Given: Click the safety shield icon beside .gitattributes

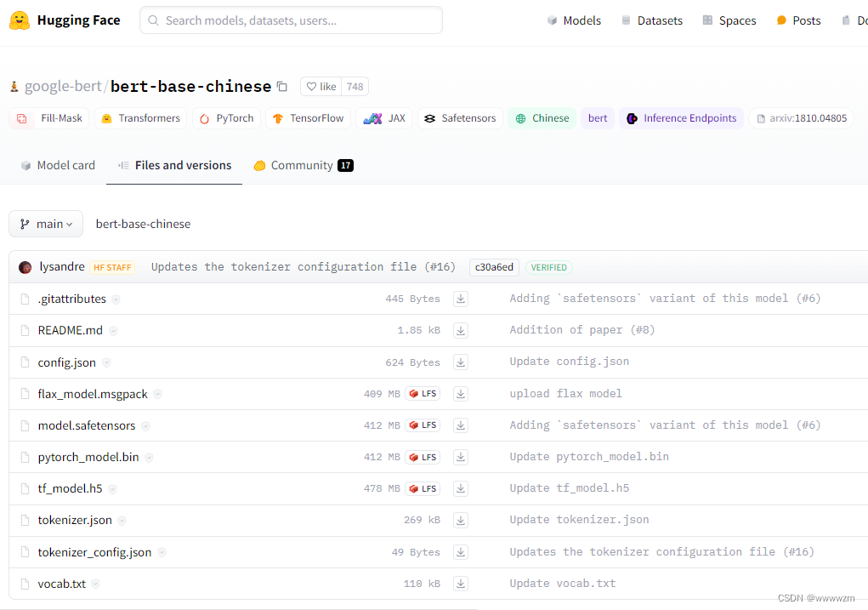Looking at the screenshot, I should (116, 299).
